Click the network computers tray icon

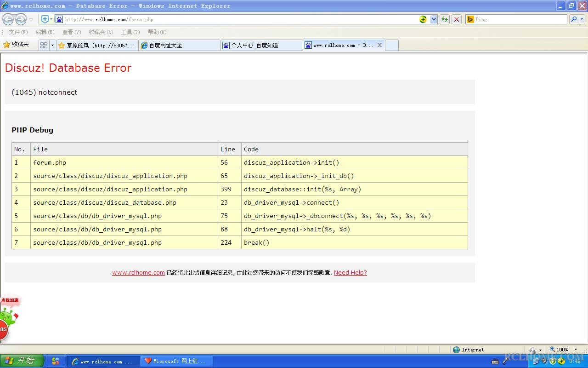tap(536, 362)
